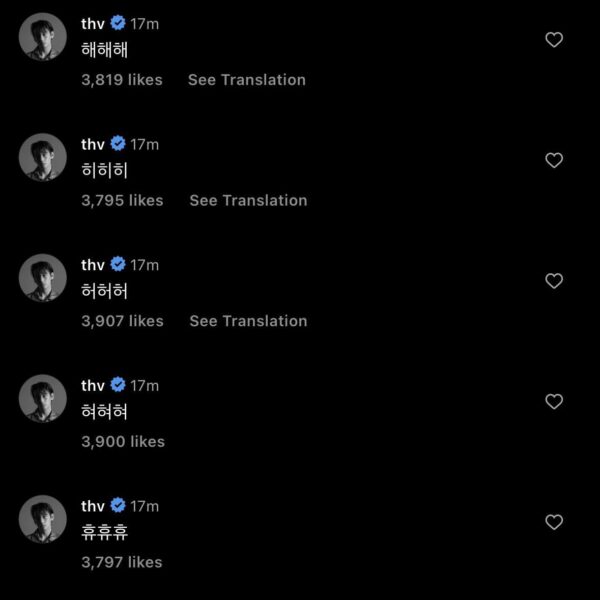The width and height of the screenshot is (600, 600).
Task: Tap profile photo next to "혀혀혀"
Action: coord(43,398)
